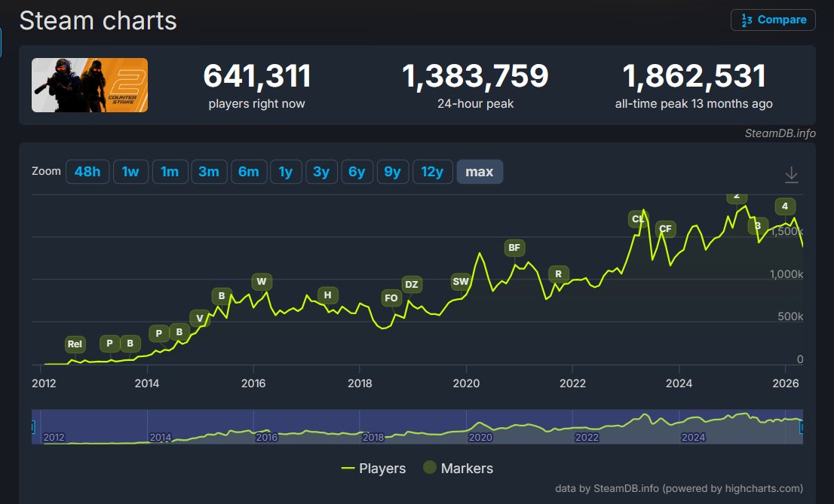The height and width of the screenshot is (504, 834).
Task: Click the 641,311 players right now figure
Action: [x=257, y=76]
